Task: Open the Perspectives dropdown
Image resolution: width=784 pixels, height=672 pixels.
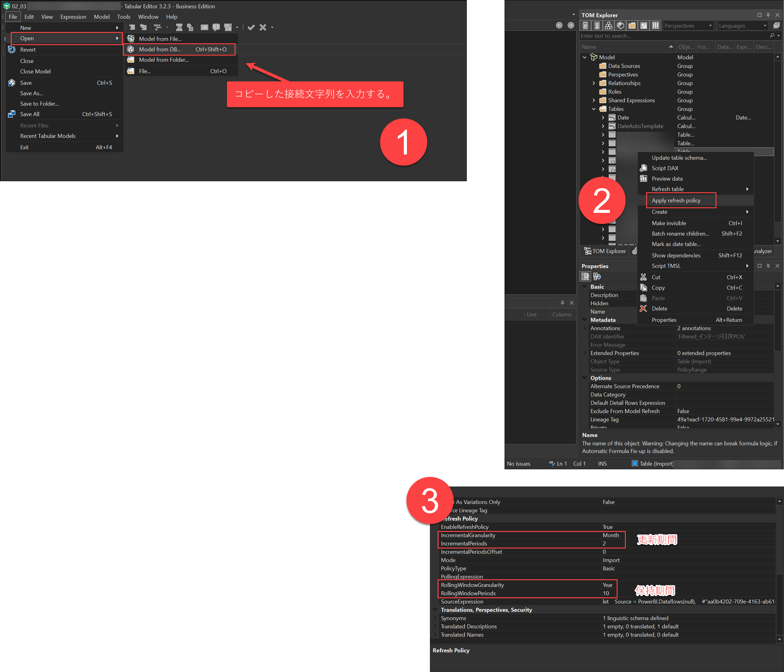Action: pyautogui.click(x=688, y=26)
